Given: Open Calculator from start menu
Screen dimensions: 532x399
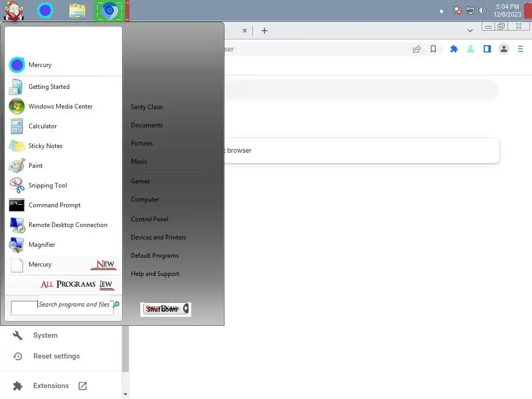Looking at the screenshot, I should pyautogui.click(x=63, y=126).
